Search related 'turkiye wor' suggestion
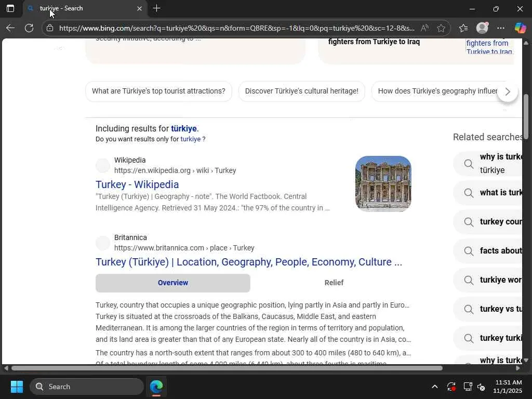Viewport: 532px width, 399px height. point(488,280)
